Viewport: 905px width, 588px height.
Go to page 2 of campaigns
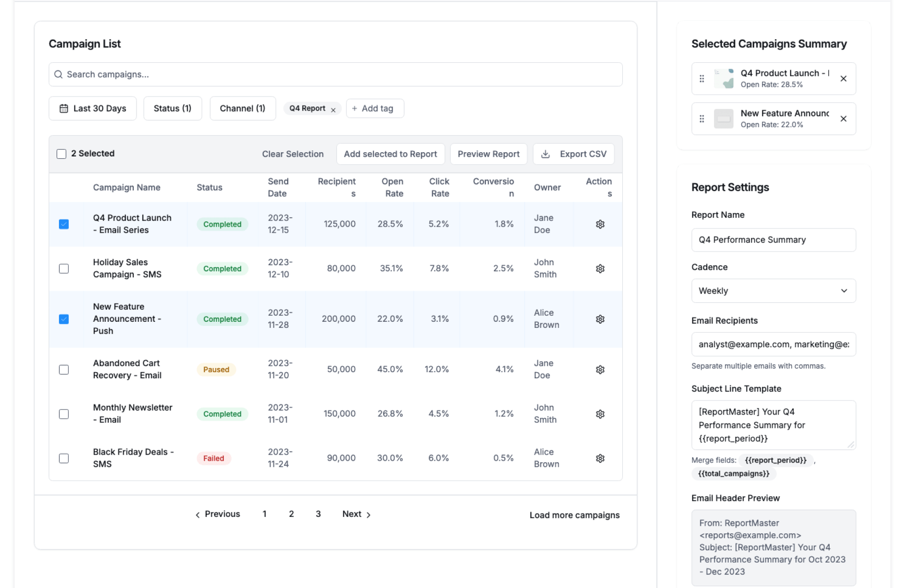[x=291, y=514]
